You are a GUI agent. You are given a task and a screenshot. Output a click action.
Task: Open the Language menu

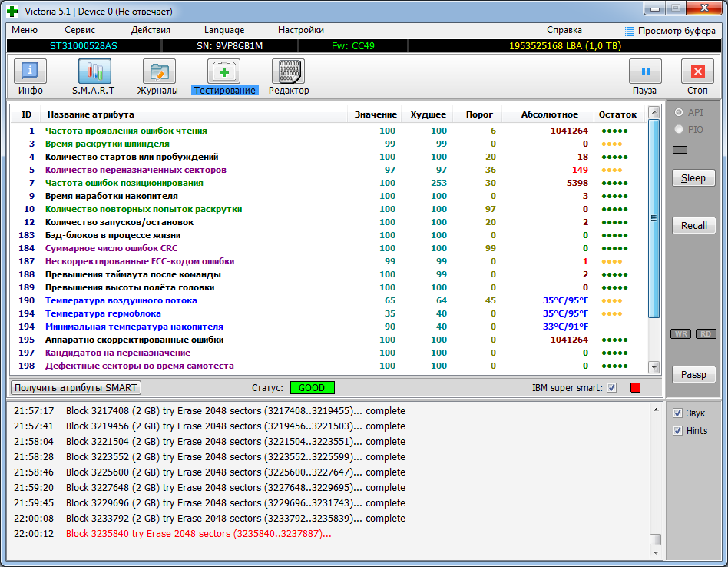pos(224,30)
